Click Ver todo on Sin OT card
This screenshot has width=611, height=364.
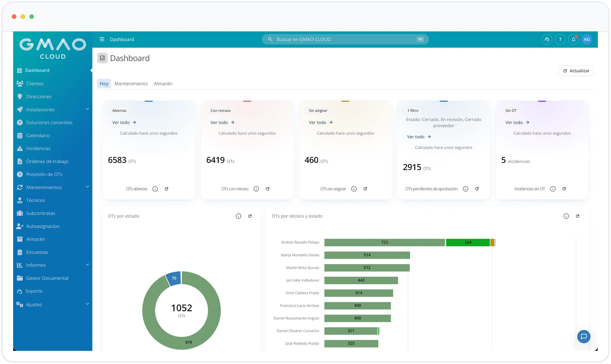point(517,123)
